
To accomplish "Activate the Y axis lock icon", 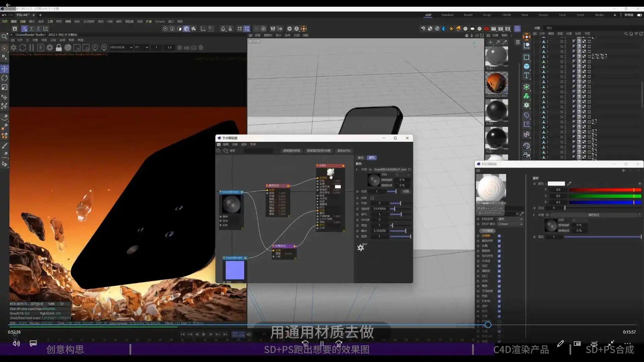I will (31, 28).
